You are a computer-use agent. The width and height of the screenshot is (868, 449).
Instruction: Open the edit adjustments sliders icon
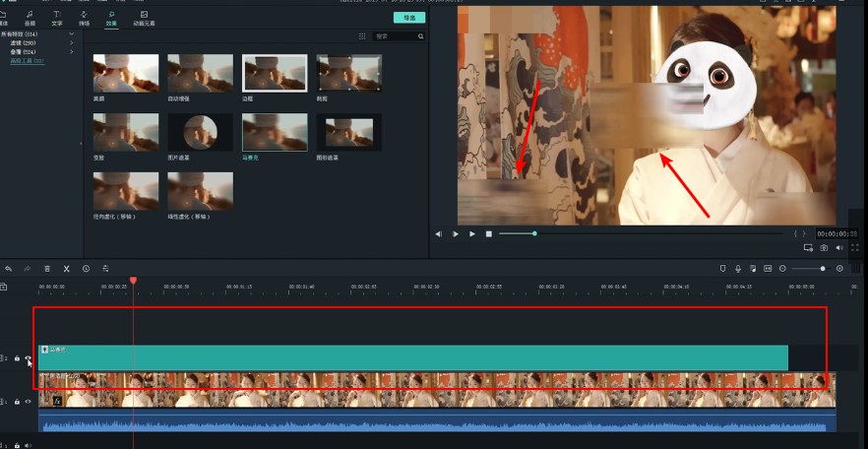pos(105,269)
